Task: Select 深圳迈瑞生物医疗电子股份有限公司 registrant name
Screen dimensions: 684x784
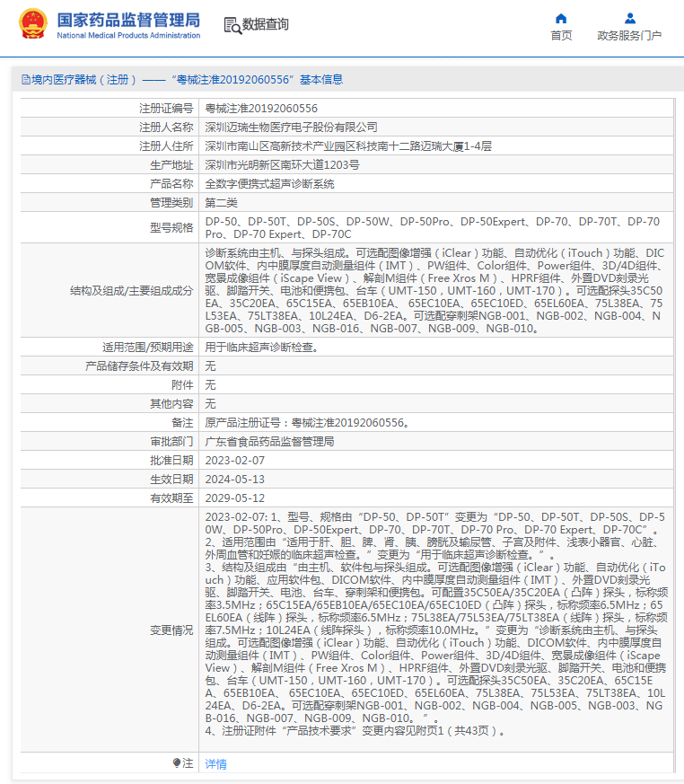Action: (x=292, y=128)
